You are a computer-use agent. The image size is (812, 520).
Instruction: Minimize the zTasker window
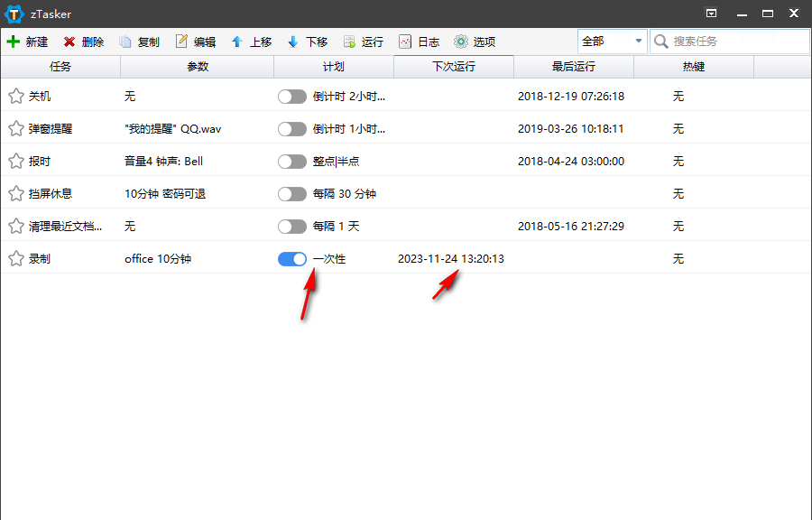[x=743, y=14]
